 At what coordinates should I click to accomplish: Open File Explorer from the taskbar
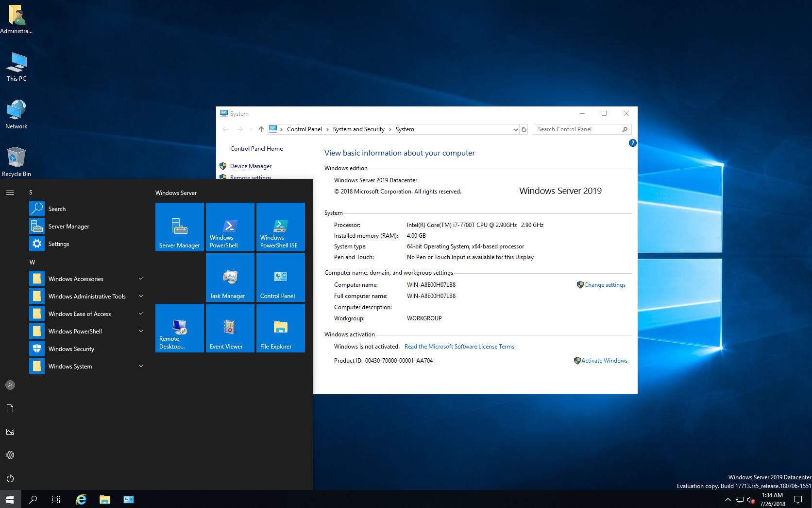pos(105,499)
